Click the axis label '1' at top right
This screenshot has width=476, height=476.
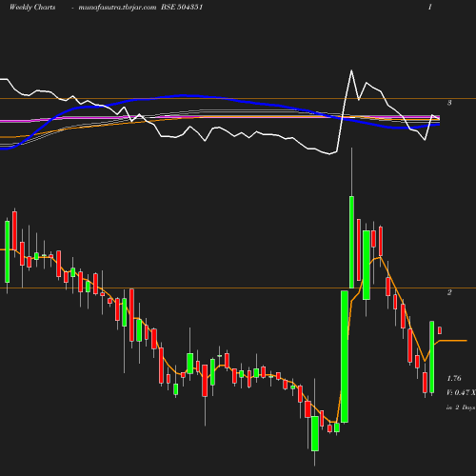click(430, 8)
